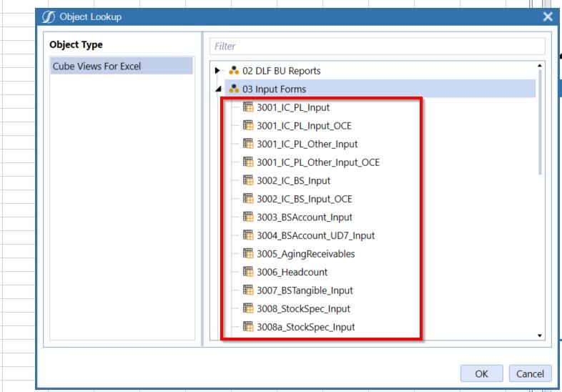Click the 3003_BSAccount_Input grid icon
The width and height of the screenshot is (562, 392).
click(248, 217)
